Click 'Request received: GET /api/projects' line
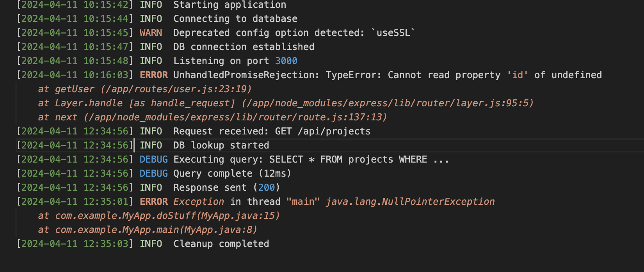Image resolution: width=644 pixels, height=272 pixels. (272, 131)
